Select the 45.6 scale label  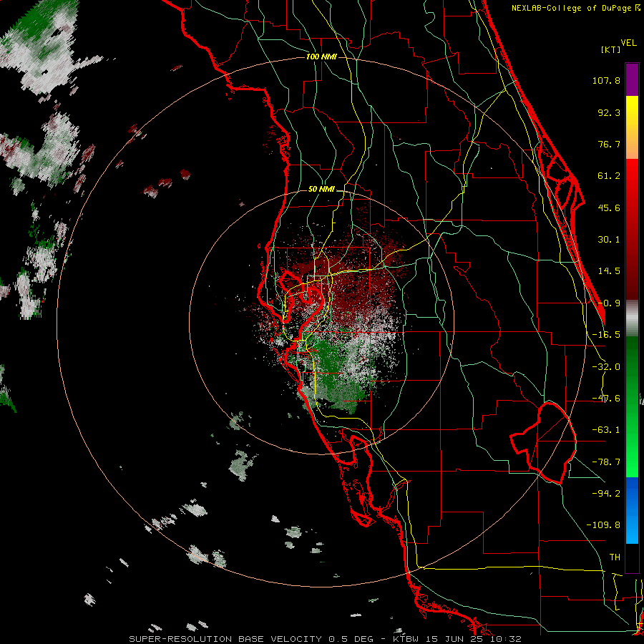click(609, 208)
